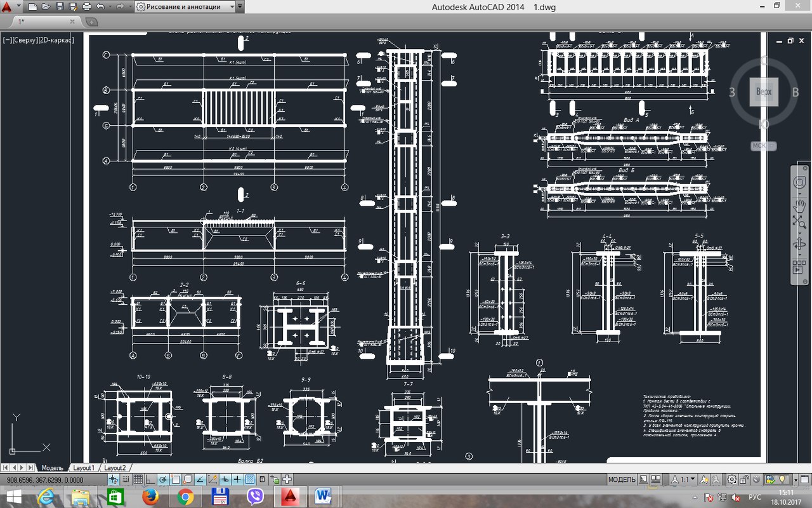Image resolution: width=812 pixels, height=508 pixels.
Task: Switch to the Layout1 tab
Action: click(x=84, y=468)
